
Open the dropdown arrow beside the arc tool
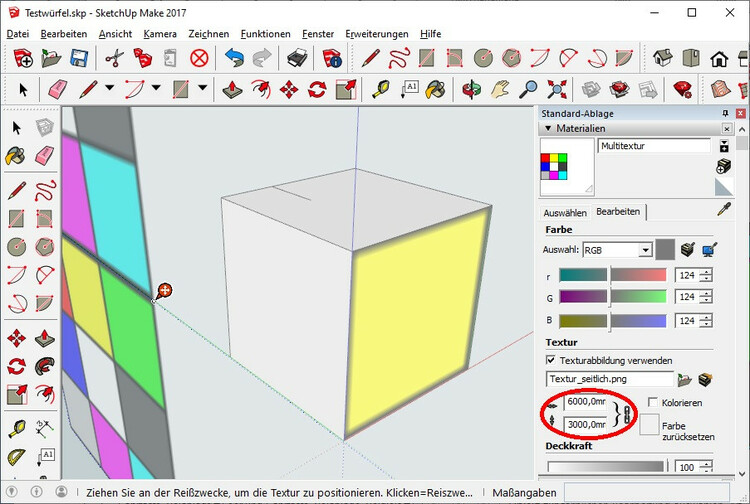(x=156, y=88)
